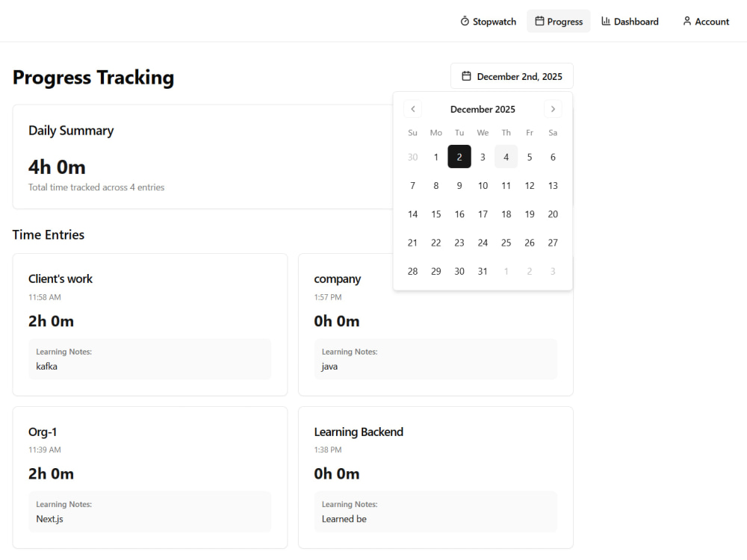Click the kafka learning note

46,366
